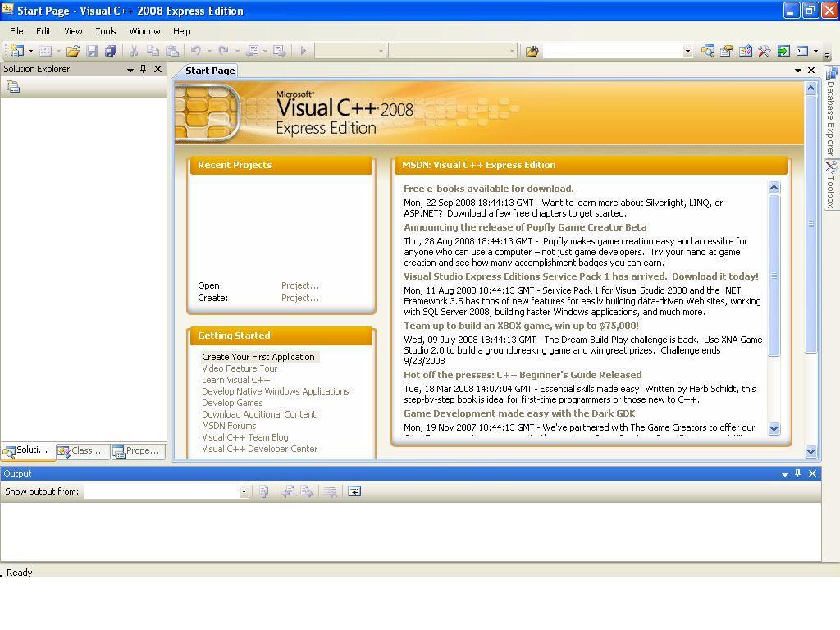The height and width of the screenshot is (630, 840).
Task: Open the Edit menu
Action: (x=43, y=31)
